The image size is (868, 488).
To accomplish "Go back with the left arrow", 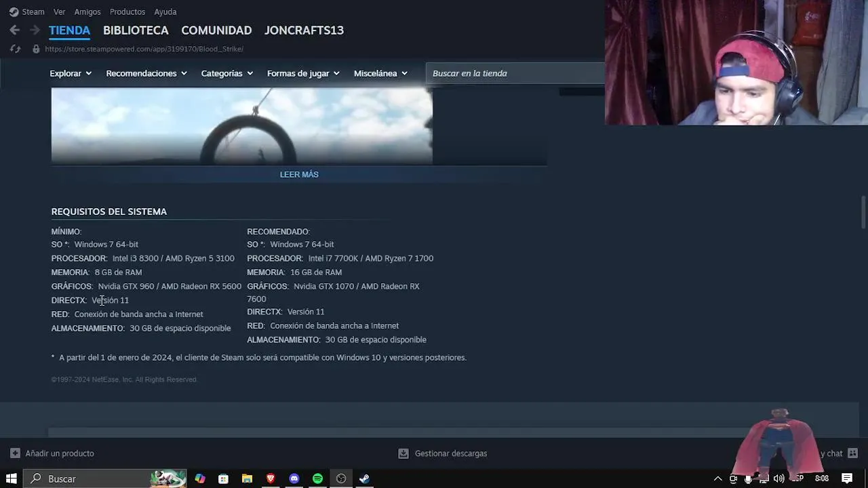I will pyautogui.click(x=15, y=30).
